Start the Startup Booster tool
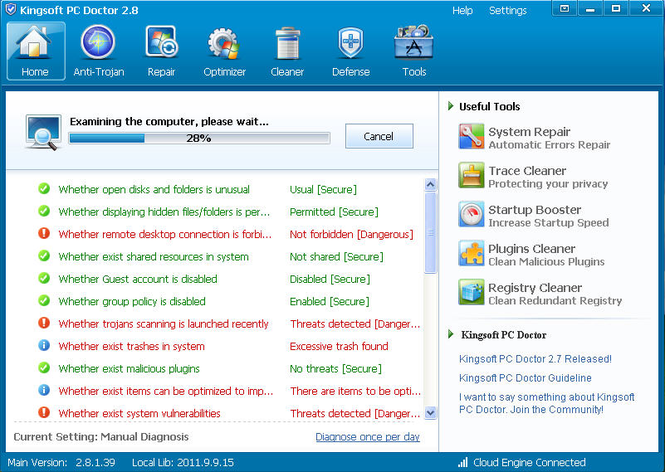 point(533,215)
